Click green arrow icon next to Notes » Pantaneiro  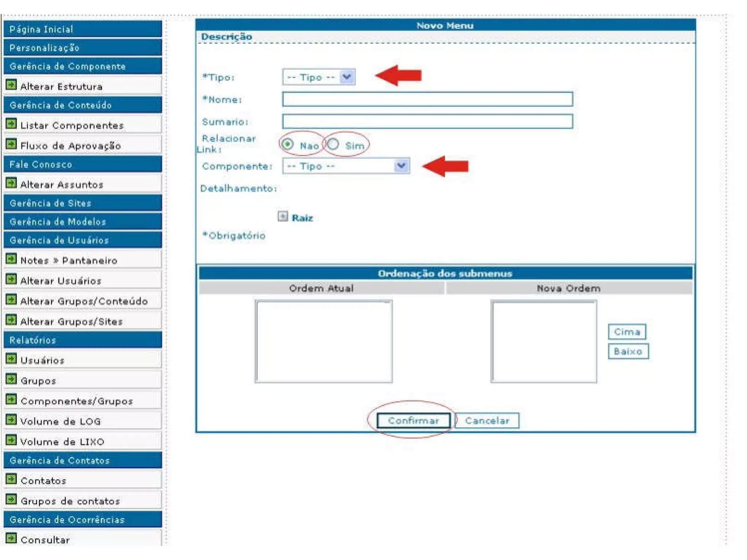[x=11, y=259]
